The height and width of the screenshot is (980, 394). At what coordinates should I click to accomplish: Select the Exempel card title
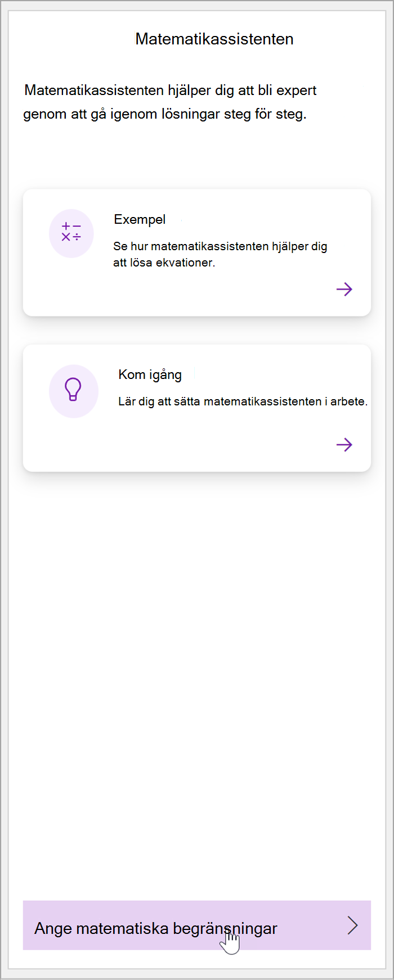coord(140,219)
